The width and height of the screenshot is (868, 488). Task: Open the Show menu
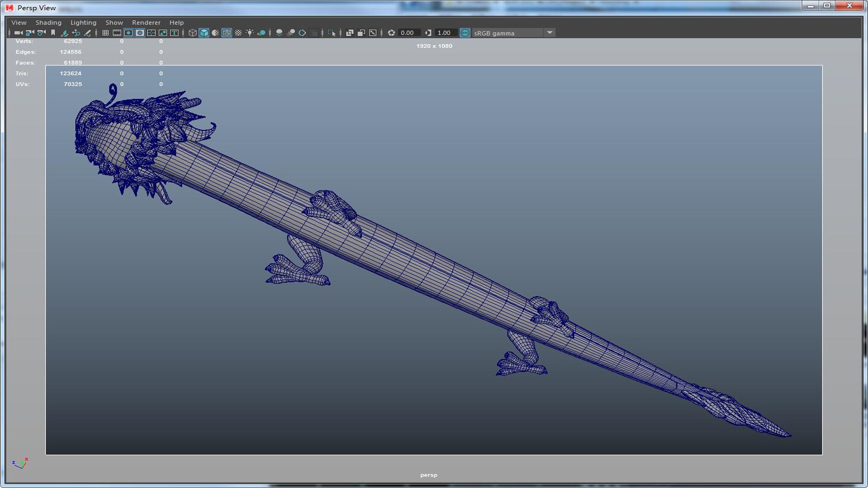pyautogui.click(x=114, y=23)
